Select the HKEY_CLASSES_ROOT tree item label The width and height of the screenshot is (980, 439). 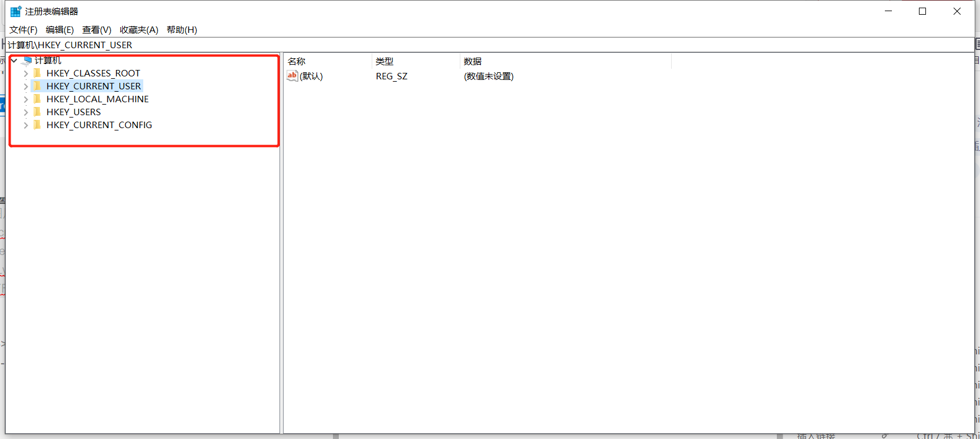pyautogui.click(x=93, y=73)
